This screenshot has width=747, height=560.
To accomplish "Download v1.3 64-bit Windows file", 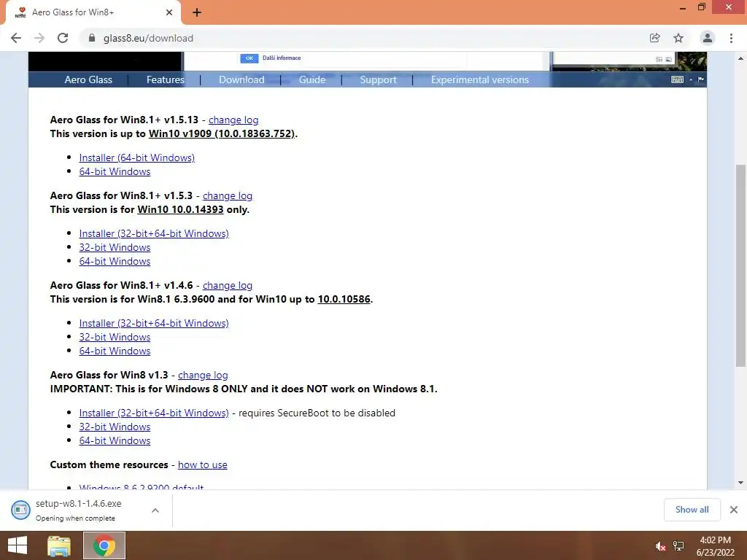I will coord(115,440).
